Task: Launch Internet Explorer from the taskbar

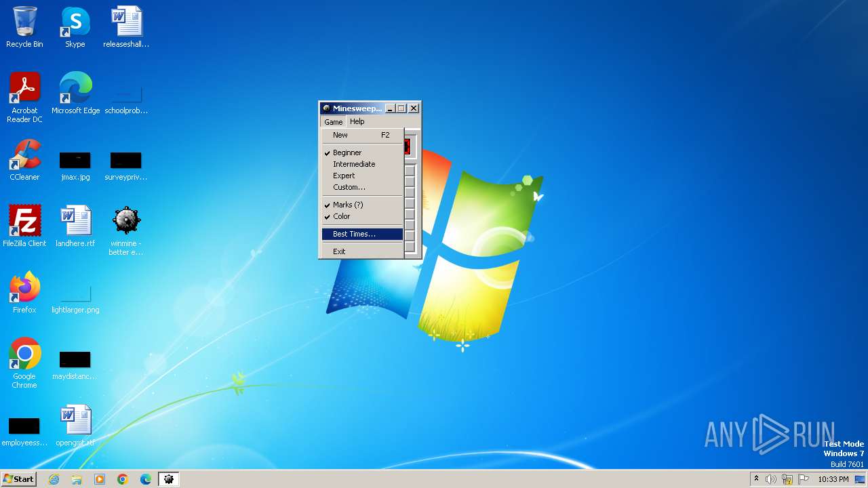Action: coord(54,479)
